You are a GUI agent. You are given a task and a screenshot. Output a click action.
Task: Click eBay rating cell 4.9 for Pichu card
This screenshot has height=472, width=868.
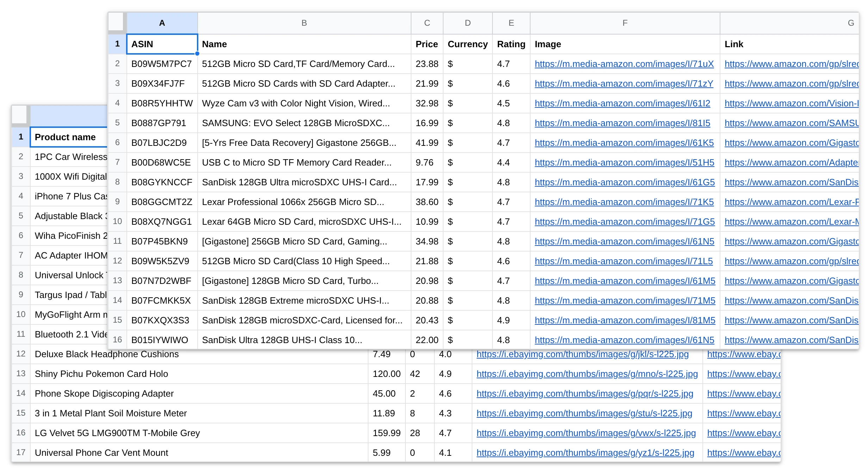click(453, 374)
